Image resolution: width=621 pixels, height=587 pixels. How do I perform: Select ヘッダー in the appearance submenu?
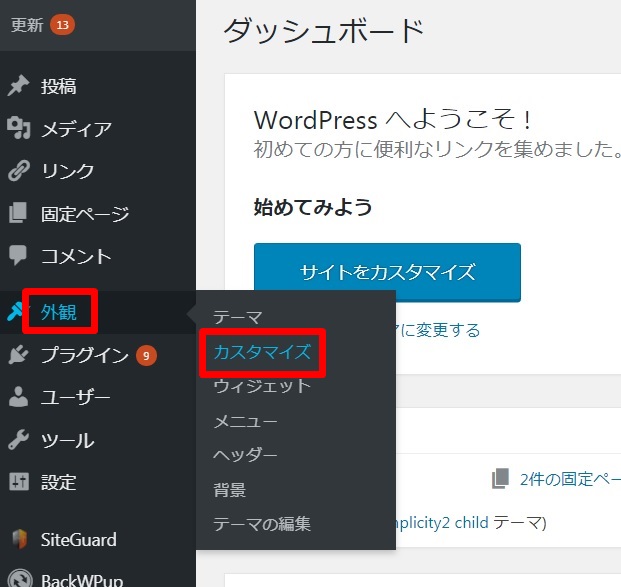245,455
